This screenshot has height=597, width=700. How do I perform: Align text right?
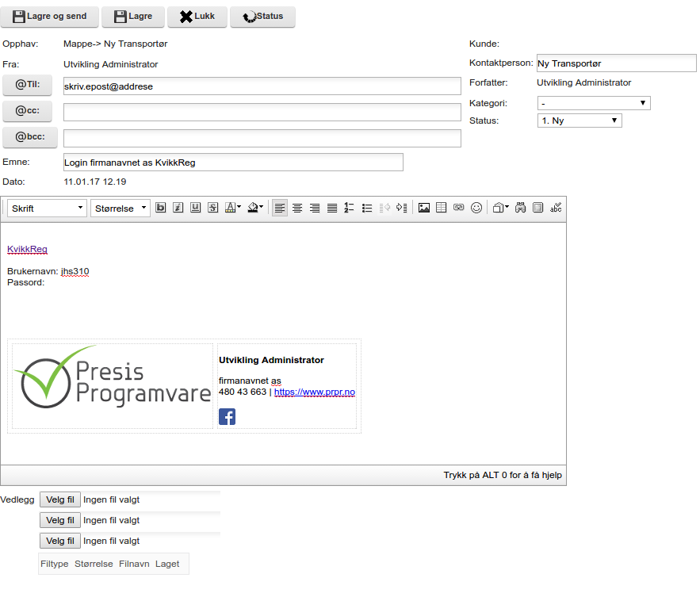pyautogui.click(x=315, y=208)
